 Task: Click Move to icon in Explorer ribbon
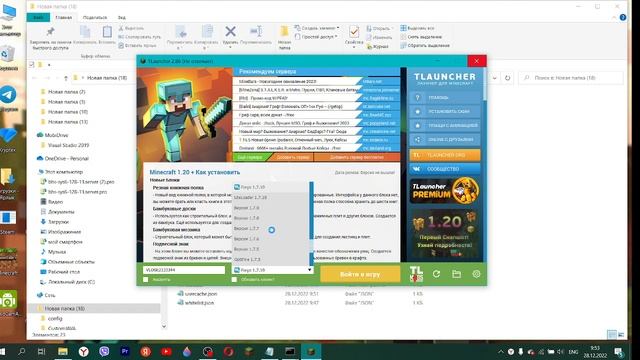tap(181, 31)
